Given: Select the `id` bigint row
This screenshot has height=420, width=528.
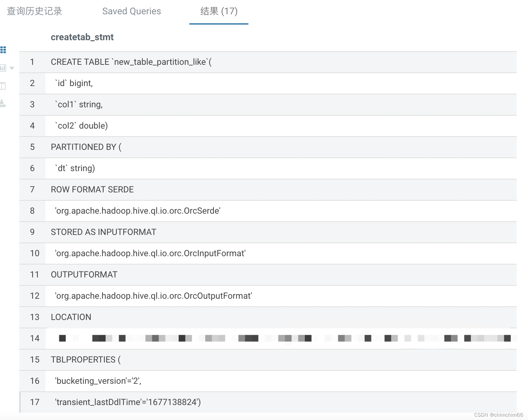Looking at the screenshot, I should [268, 83].
